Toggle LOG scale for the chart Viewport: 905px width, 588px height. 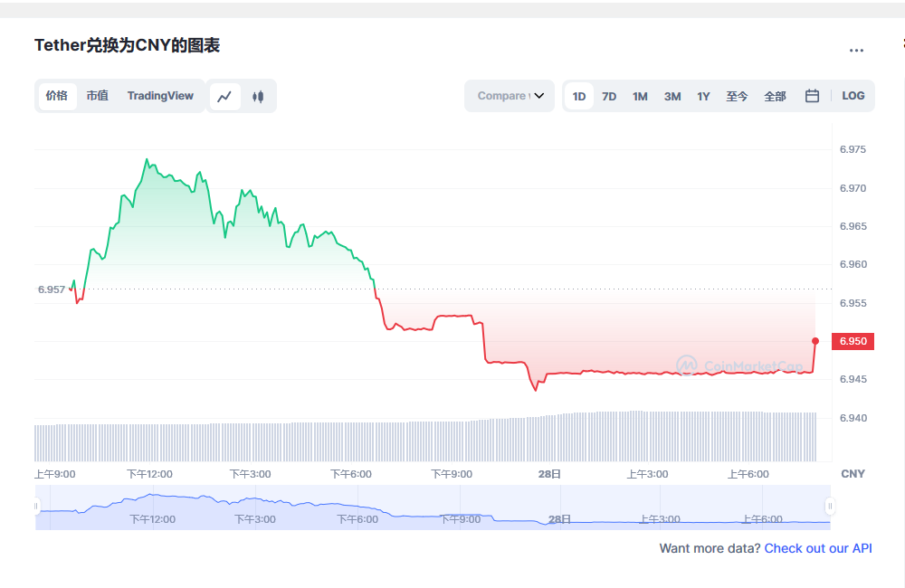[x=853, y=95]
